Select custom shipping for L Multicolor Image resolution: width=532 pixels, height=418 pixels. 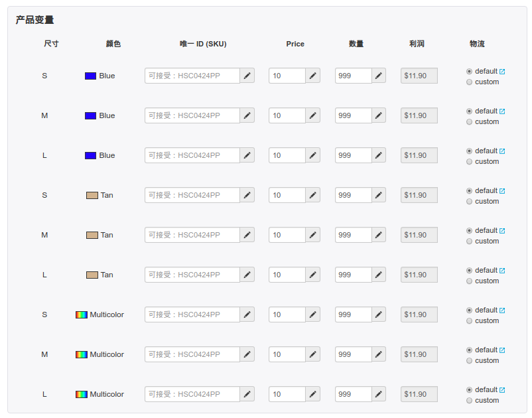[470, 401]
